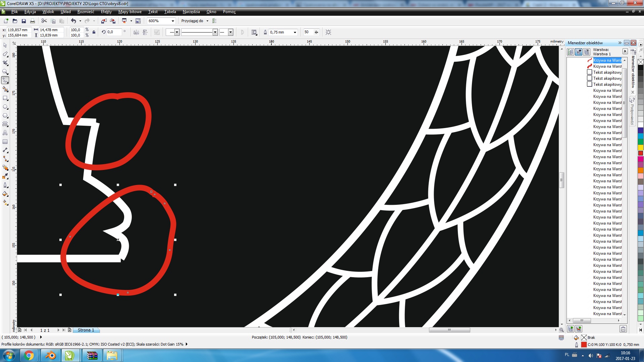Click the Strona 1 page tab
This screenshot has height=362, width=644.
click(x=86, y=330)
